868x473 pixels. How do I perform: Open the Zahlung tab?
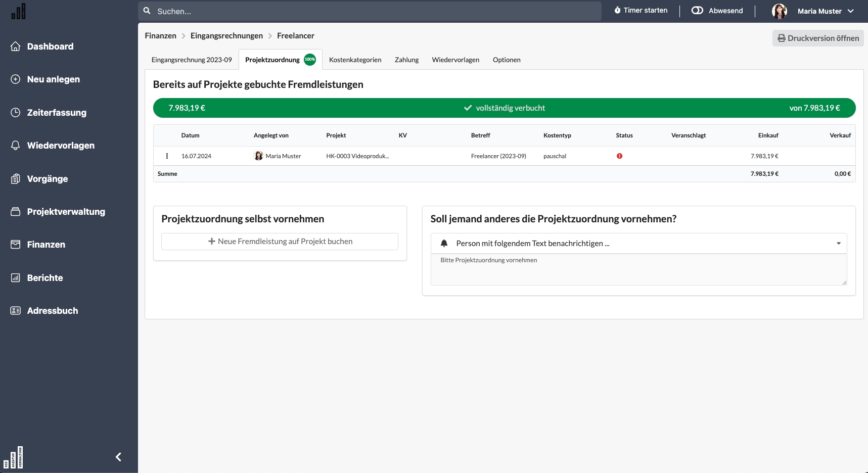point(406,60)
